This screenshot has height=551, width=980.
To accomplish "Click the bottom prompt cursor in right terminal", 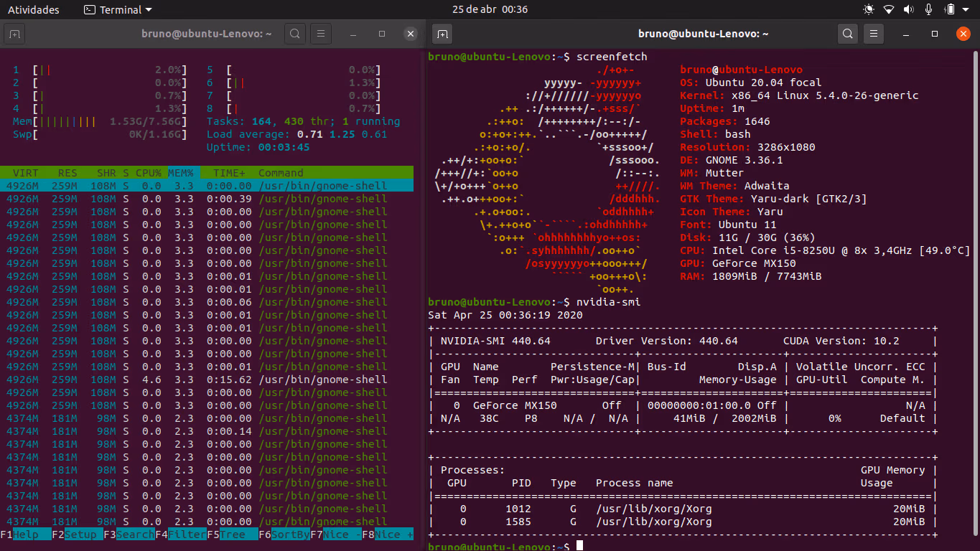I will point(579,546).
